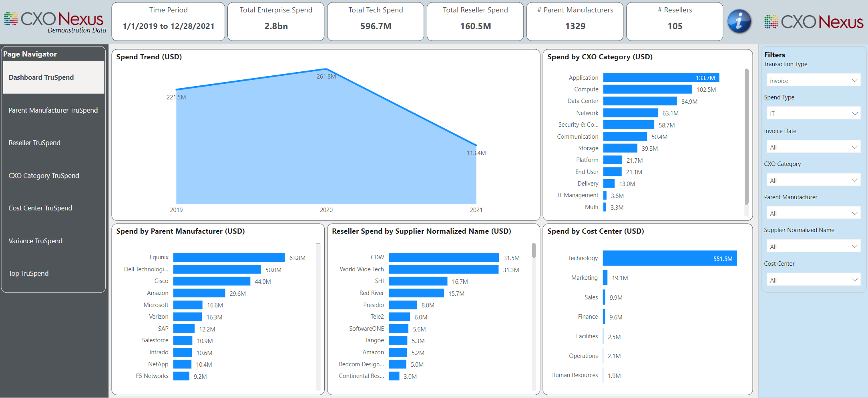868x398 pixels.
Task: Select the Equinix bar in Parent Manufacturer chart
Action: coord(229,257)
